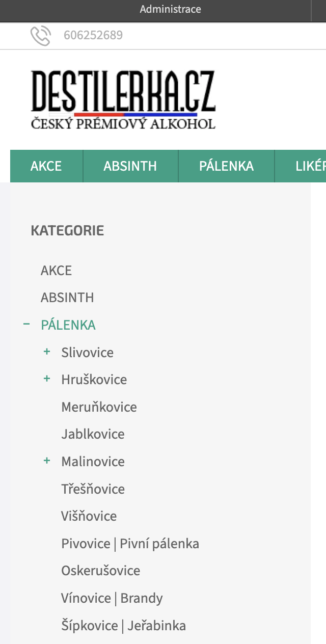Open Meruňkovice category in sidebar
Image resolution: width=326 pixels, height=644 pixels.
99,407
